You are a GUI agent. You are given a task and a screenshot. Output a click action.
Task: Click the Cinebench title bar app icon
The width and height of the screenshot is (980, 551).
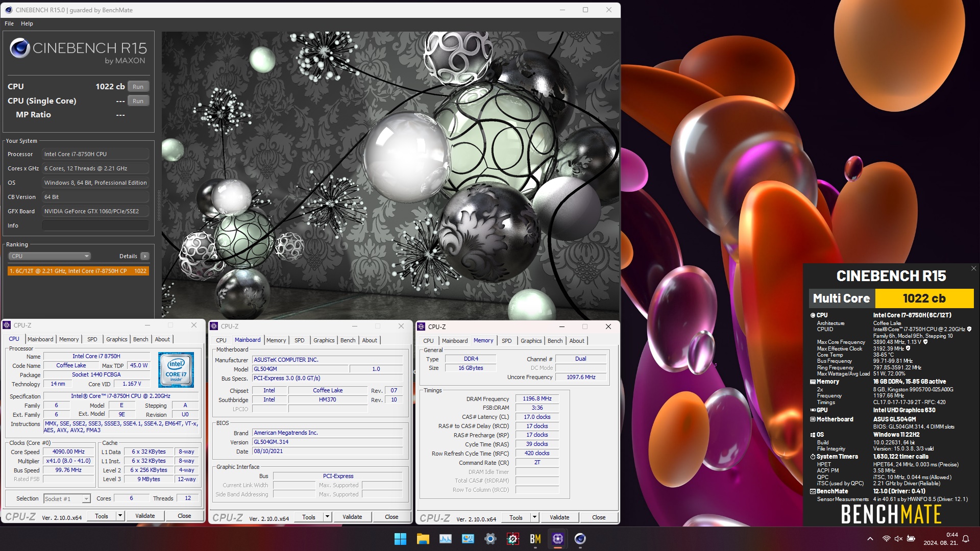coord(8,10)
